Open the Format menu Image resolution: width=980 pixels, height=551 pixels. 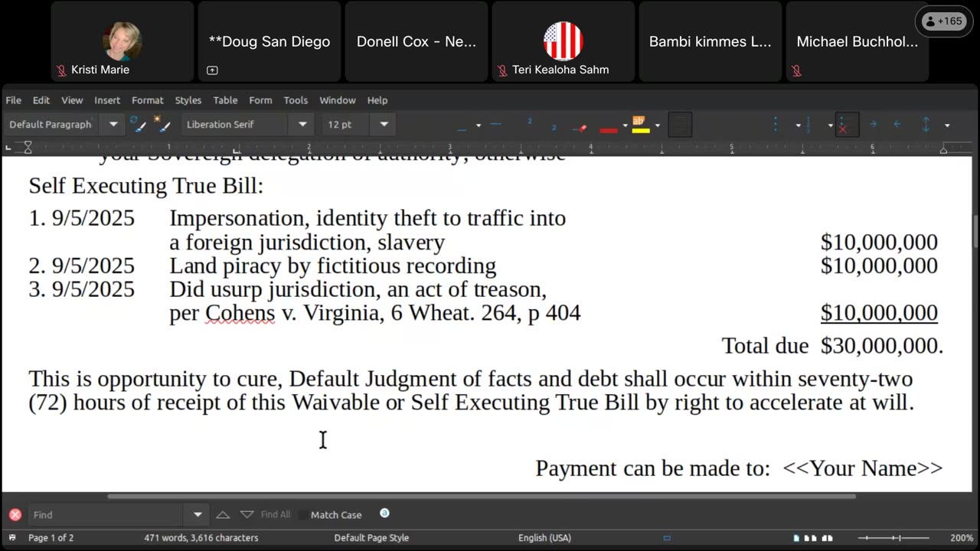(x=148, y=100)
